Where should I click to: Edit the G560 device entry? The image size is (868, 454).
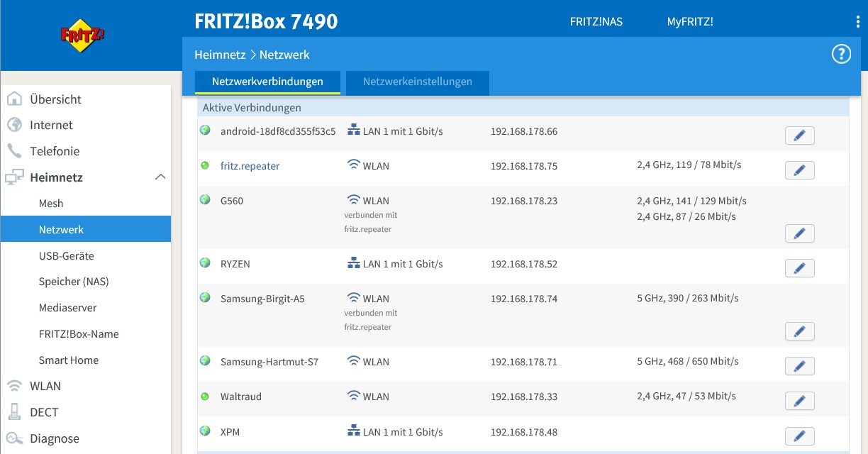[x=800, y=233]
